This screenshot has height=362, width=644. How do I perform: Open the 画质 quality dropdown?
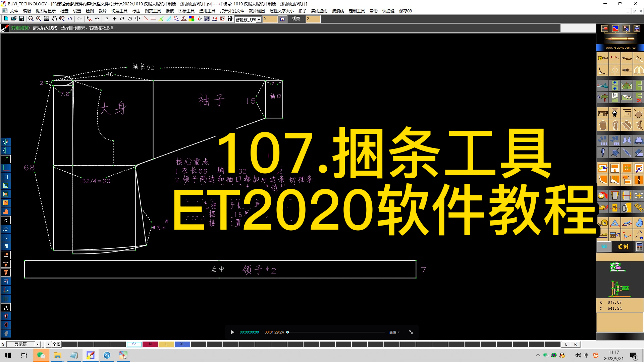pos(394,332)
